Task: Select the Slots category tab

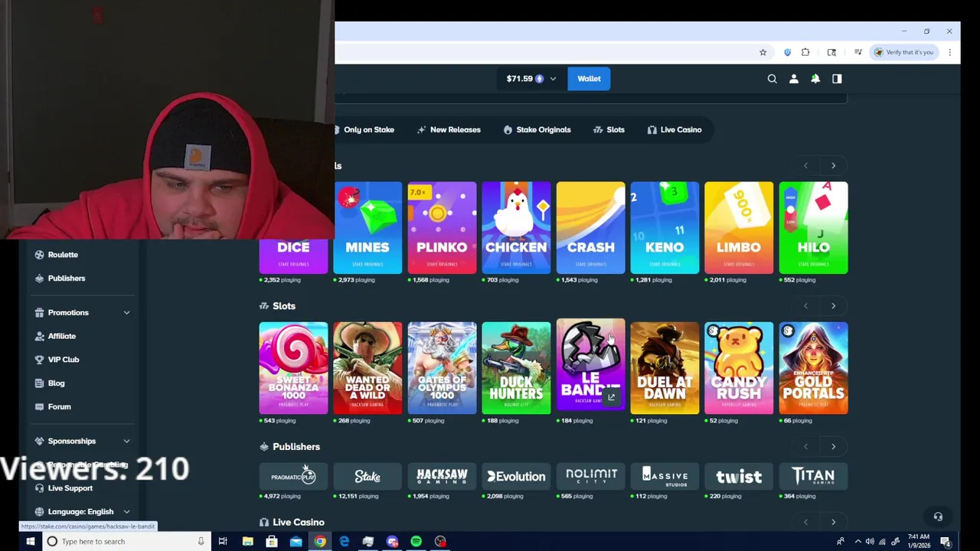Action: (x=609, y=129)
